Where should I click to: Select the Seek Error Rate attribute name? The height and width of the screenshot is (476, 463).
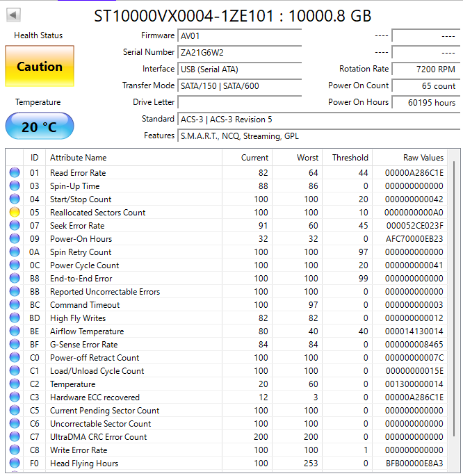pyautogui.click(x=77, y=226)
